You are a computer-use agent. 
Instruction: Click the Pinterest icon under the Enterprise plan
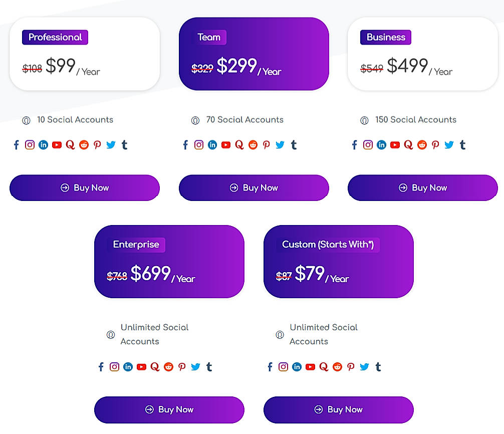182,367
